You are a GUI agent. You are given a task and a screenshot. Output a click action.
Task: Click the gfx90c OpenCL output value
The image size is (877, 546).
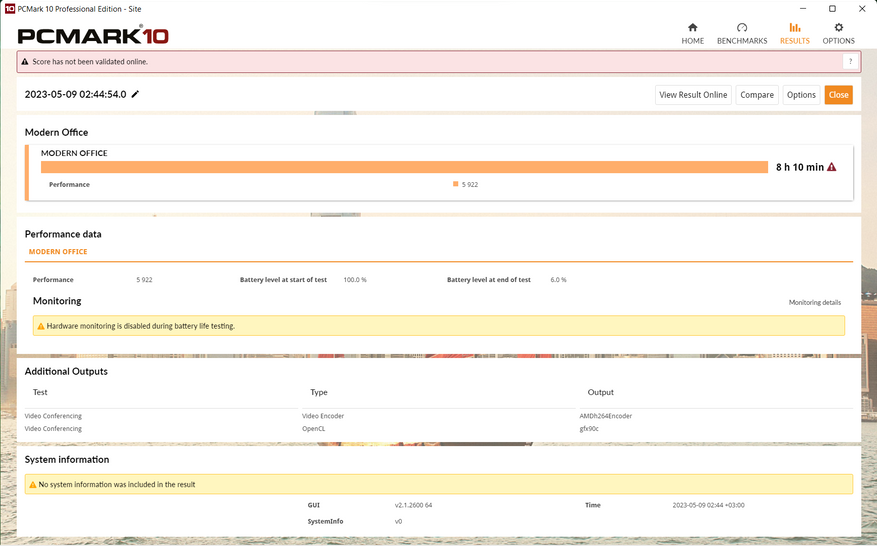coord(589,429)
